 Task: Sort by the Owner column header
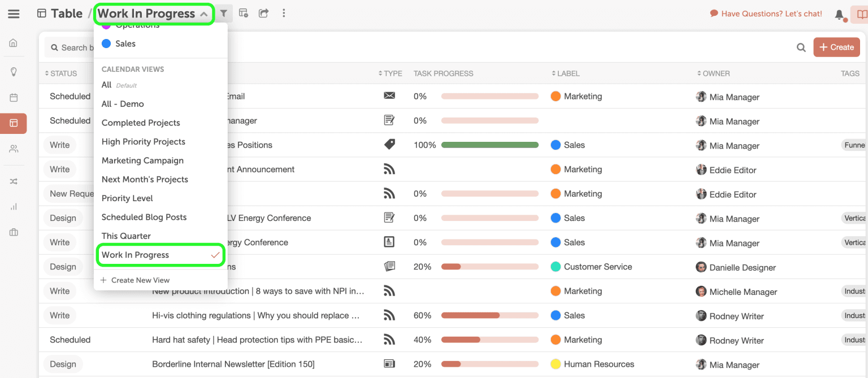713,73
